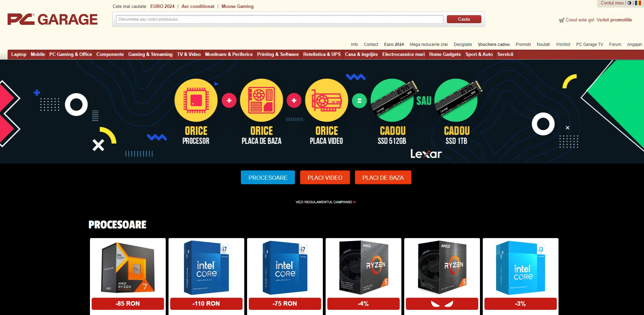Screen dimensions: 644x315
Task: Open the Servicii menu
Action: tap(505, 55)
